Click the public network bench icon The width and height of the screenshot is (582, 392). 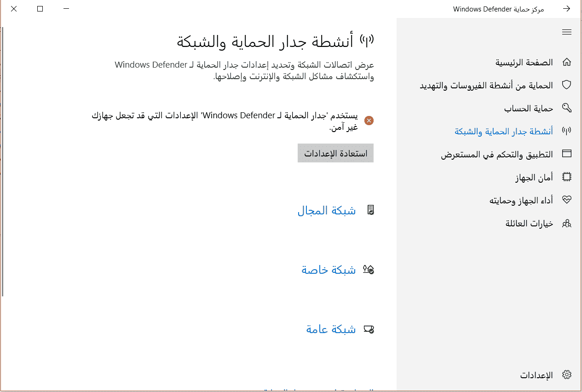coord(369,329)
